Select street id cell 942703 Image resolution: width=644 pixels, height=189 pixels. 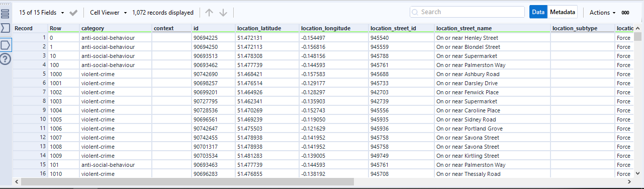pos(401,92)
